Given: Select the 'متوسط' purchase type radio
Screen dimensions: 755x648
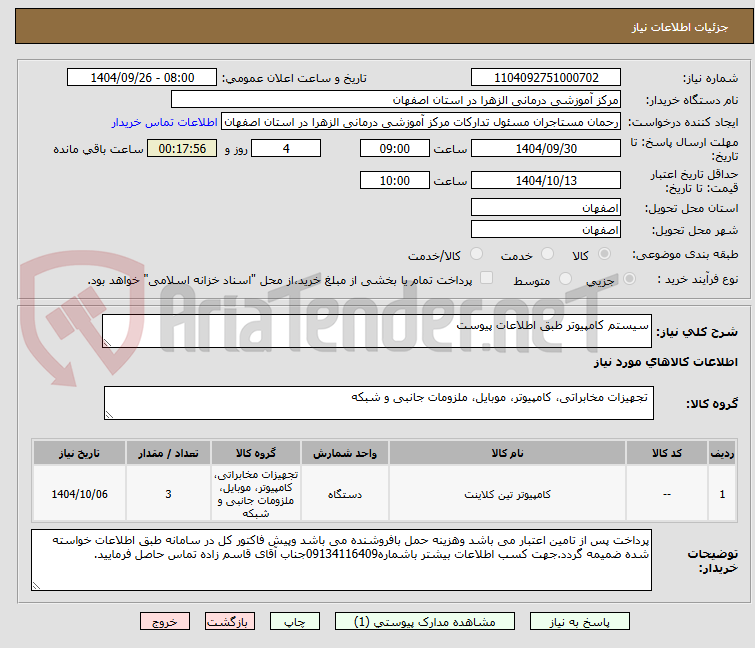Looking at the screenshot, I should point(565,279).
